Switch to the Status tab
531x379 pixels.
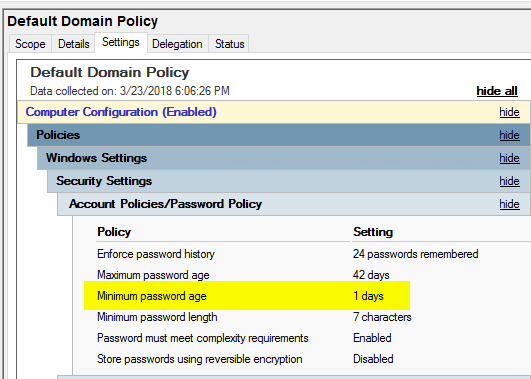click(230, 44)
